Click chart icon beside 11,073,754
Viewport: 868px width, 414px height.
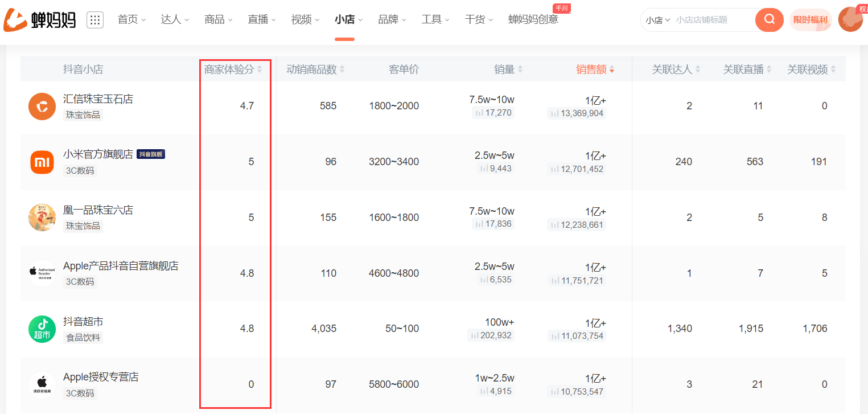coord(554,336)
